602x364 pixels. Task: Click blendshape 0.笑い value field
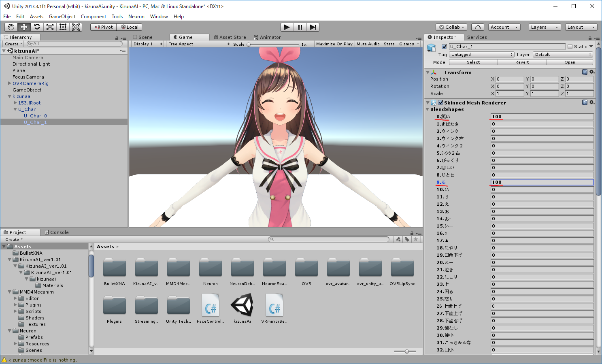tap(542, 117)
